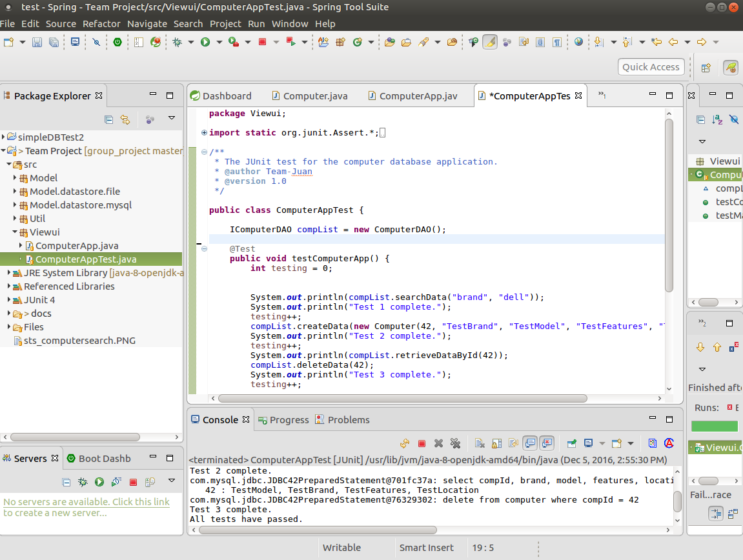Start the server with the Servers green play icon
This screenshot has height=560, width=743.
pos(99,482)
